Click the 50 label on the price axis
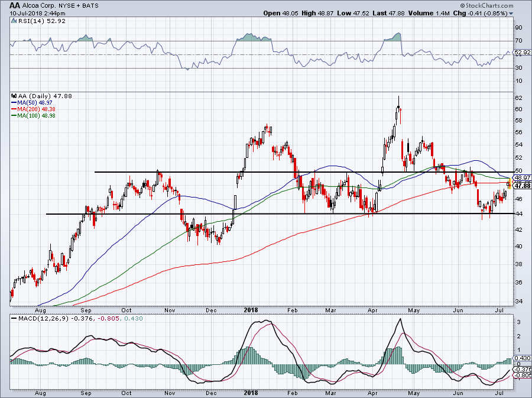The image size is (532, 398). point(519,171)
